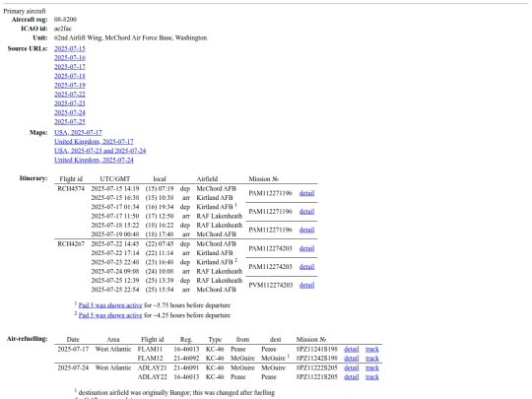
Task: Click registration 21-46092 in refuelling table
Action: (186, 359)
